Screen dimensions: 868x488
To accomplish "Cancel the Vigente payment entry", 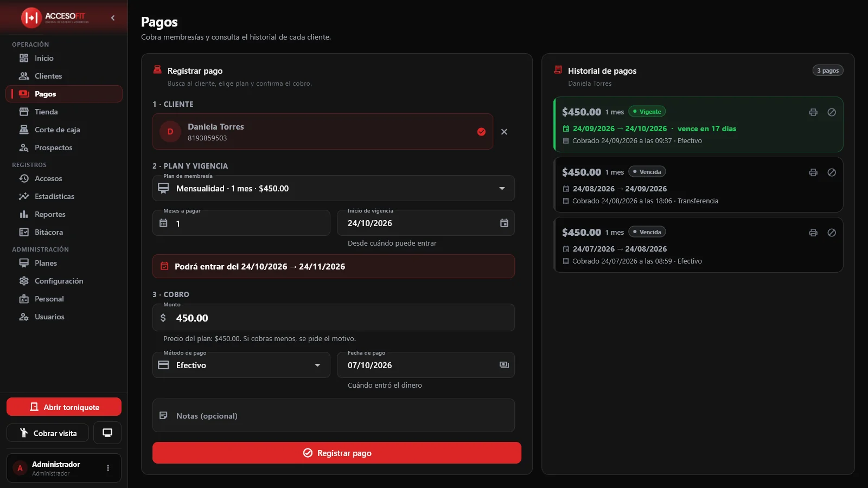I will click(832, 112).
